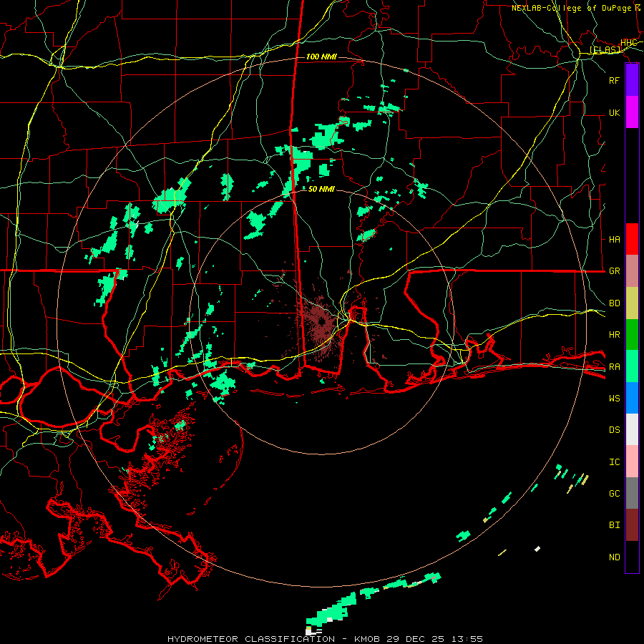Viewport: 644px width, 644px height.
Task: Click the 'ND' legend label
Action: coord(614,557)
